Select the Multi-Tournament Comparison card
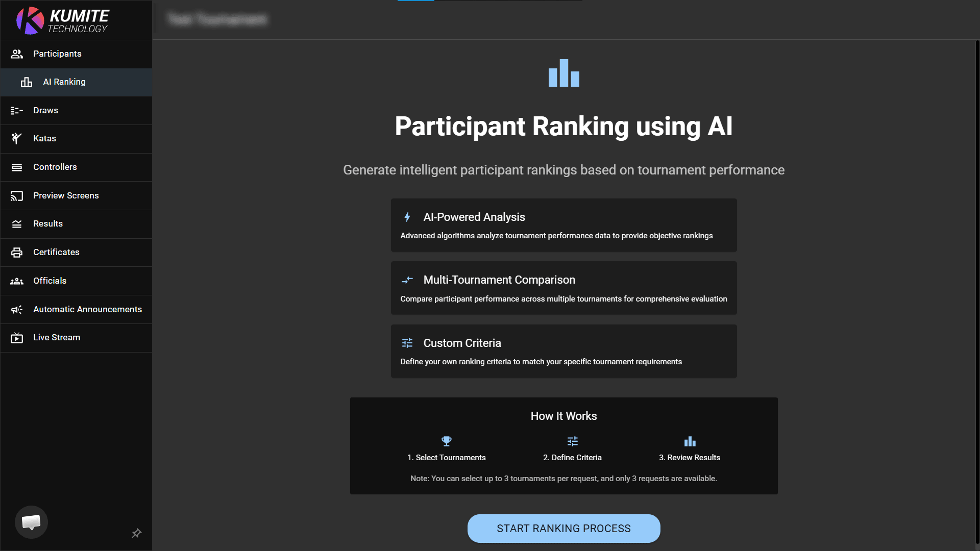This screenshot has height=551, width=980. coord(563,288)
